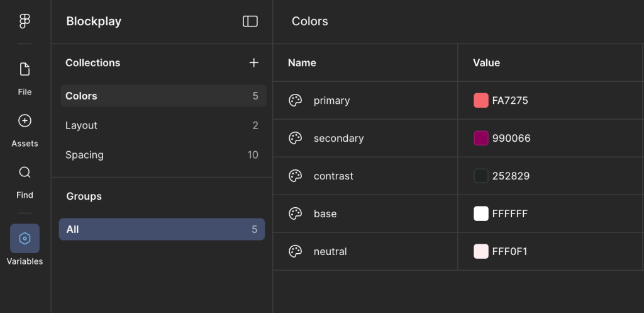
Task: Add a new collection with plus icon
Action: pyautogui.click(x=253, y=62)
